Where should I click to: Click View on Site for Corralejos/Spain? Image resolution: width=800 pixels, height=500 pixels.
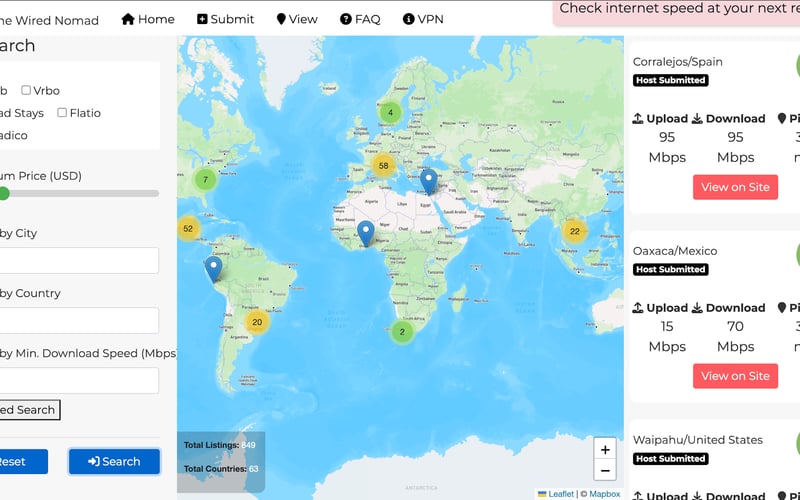(735, 187)
